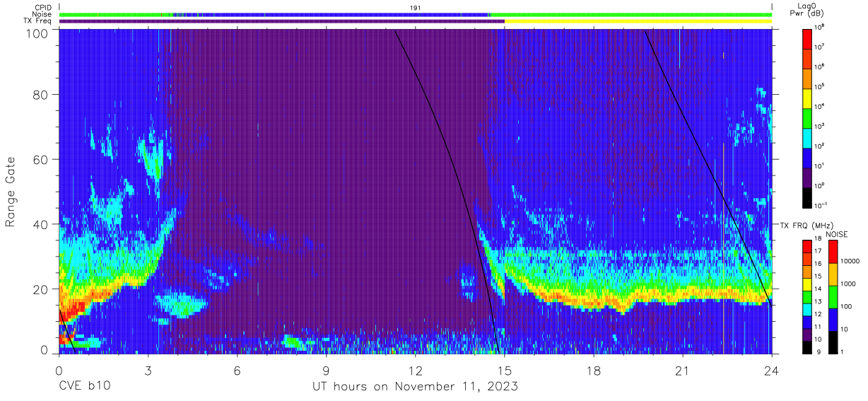
Task: Click the yellow portion of the TX Freq strip
Action: 638,21
